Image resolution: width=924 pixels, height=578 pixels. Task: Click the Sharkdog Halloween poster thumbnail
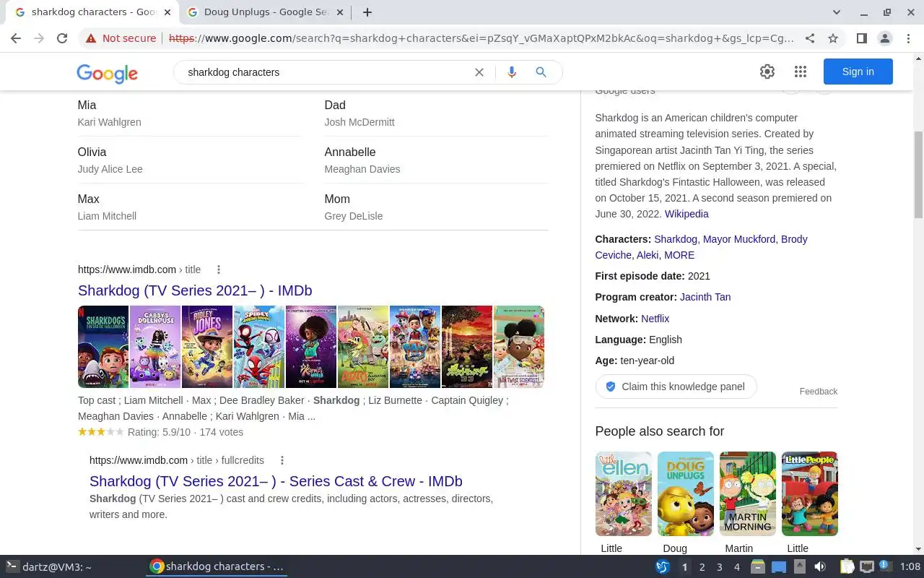pyautogui.click(x=103, y=347)
